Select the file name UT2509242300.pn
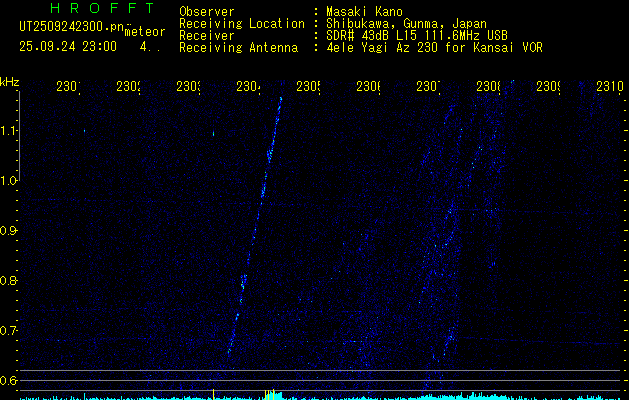This screenshot has height=400, width=629. pyautogui.click(x=72, y=27)
